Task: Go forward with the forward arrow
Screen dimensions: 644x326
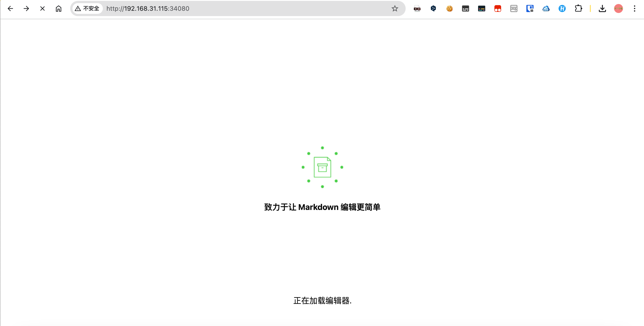Action: (26, 8)
